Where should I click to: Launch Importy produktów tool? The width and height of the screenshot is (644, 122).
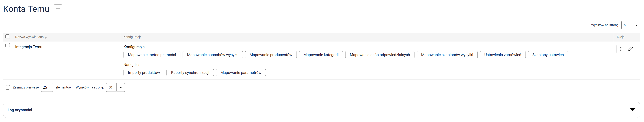(x=144, y=73)
